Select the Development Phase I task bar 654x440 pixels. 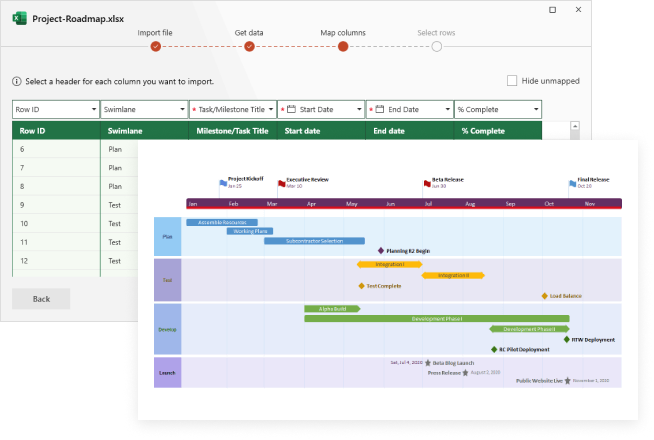click(x=436, y=318)
